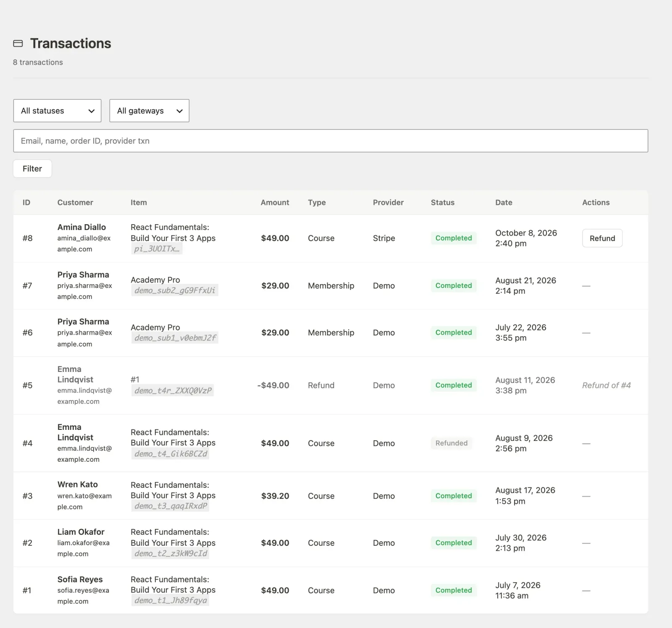Click the Filter button
This screenshot has height=628, width=672.
point(32,169)
